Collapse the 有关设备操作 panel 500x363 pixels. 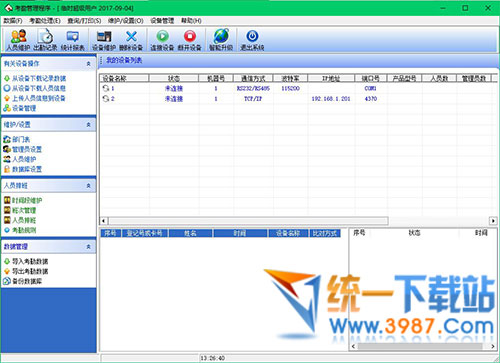tap(88, 63)
